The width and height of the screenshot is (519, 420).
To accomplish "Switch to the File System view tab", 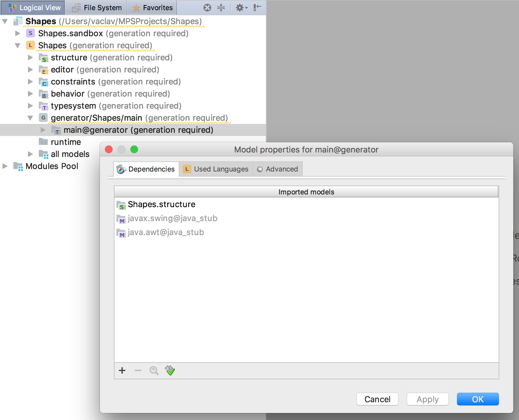I will (x=96, y=8).
